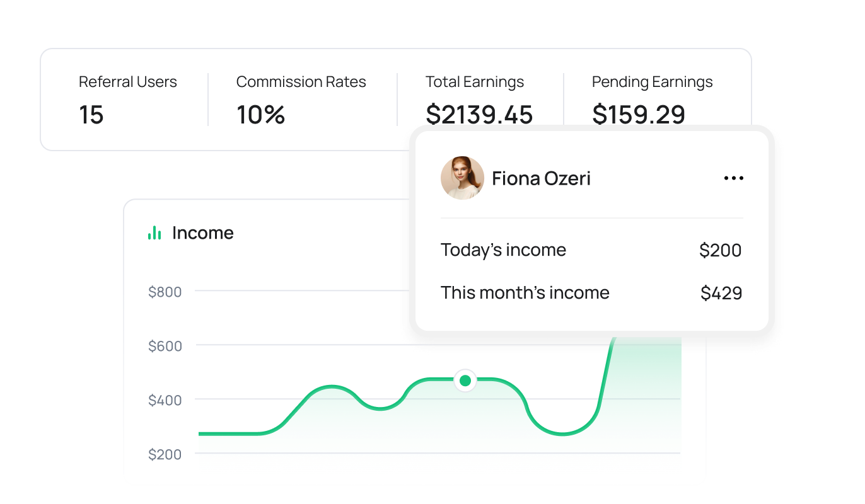Viewport: 865px width, 504px height.
Task: Click the Today's income row label
Action: click(503, 250)
